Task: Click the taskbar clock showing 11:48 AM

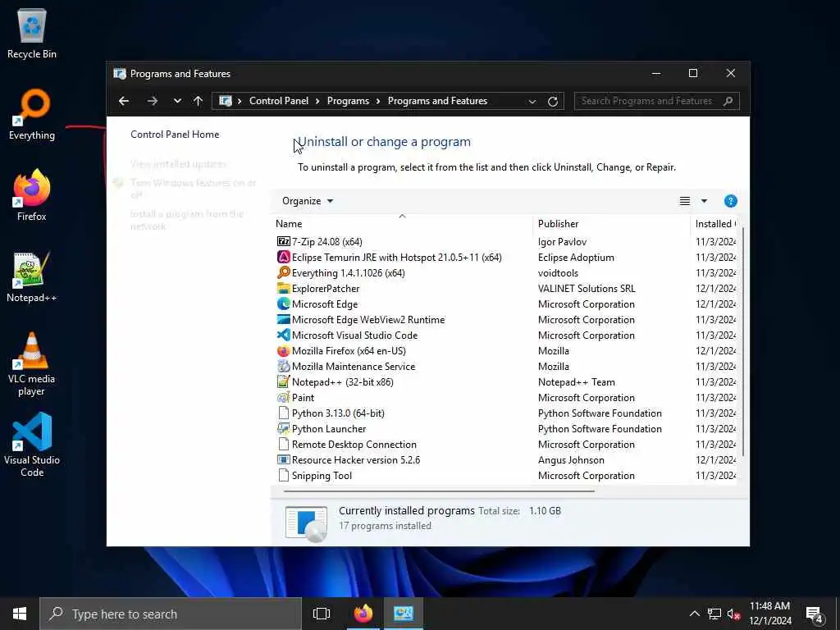Action: point(769,614)
